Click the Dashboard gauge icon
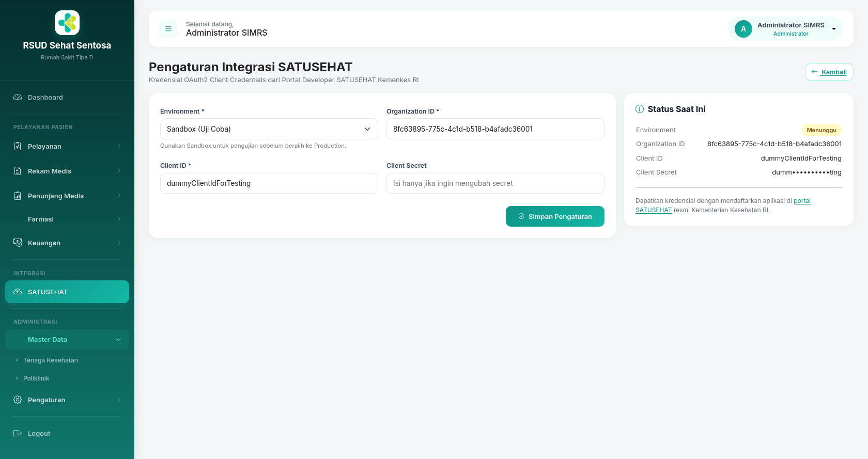This screenshot has width=868, height=459. (x=18, y=97)
